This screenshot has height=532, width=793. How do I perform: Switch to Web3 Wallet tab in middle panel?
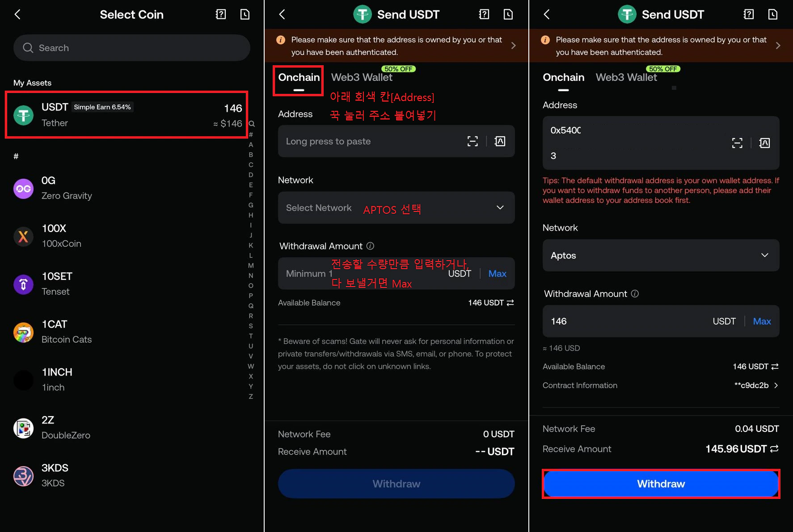tap(362, 77)
